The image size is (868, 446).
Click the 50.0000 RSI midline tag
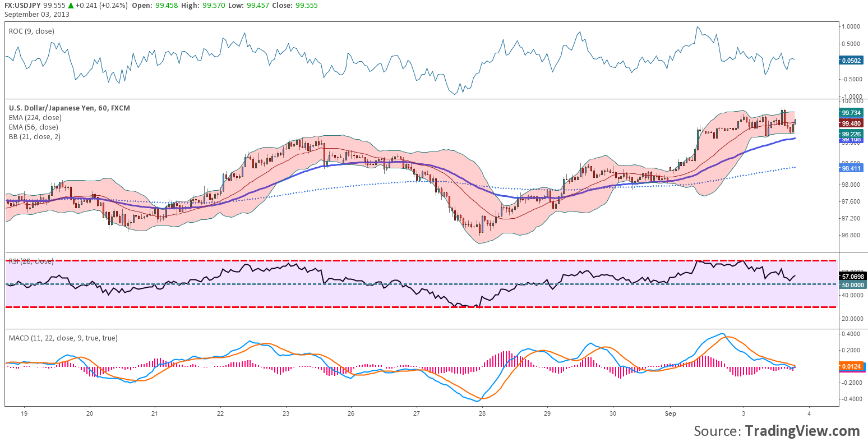[x=852, y=285]
